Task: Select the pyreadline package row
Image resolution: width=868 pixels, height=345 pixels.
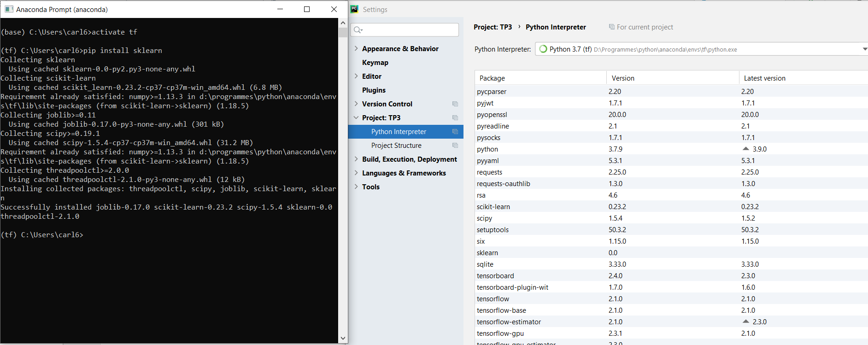Action: [671, 126]
